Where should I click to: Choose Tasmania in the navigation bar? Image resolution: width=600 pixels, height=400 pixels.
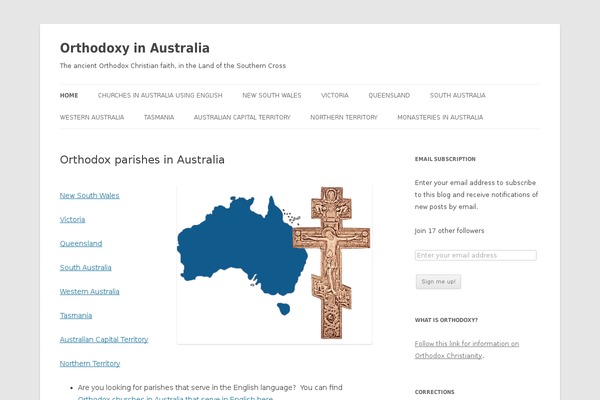click(159, 117)
